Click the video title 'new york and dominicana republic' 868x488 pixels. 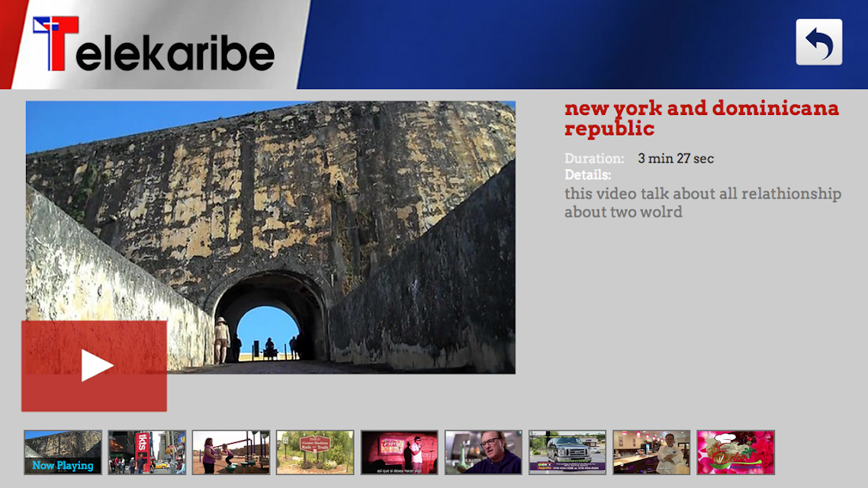(x=702, y=118)
